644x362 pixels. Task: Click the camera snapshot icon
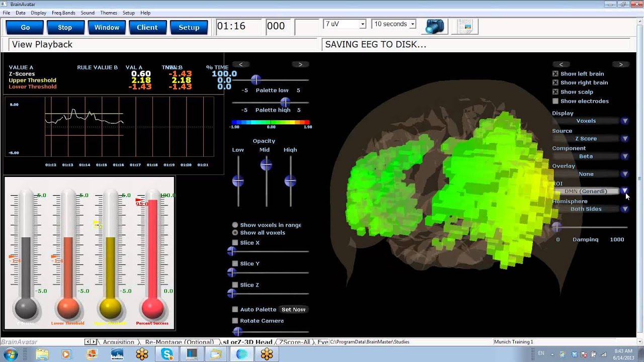435,26
